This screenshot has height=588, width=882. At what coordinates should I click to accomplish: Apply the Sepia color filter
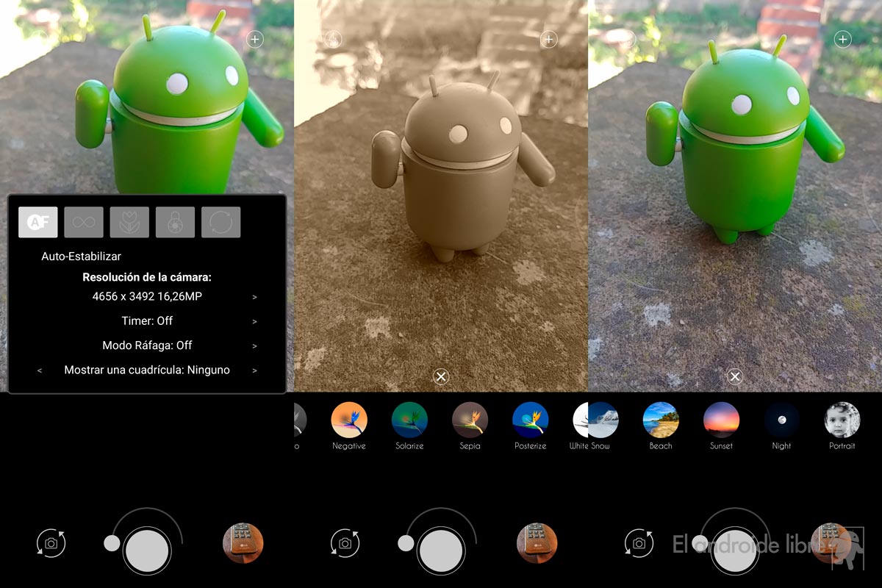(470, 420)
